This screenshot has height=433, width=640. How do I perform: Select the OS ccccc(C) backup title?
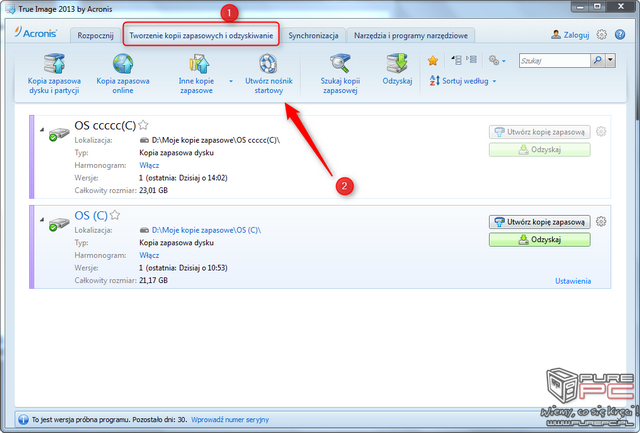point(105,125)
